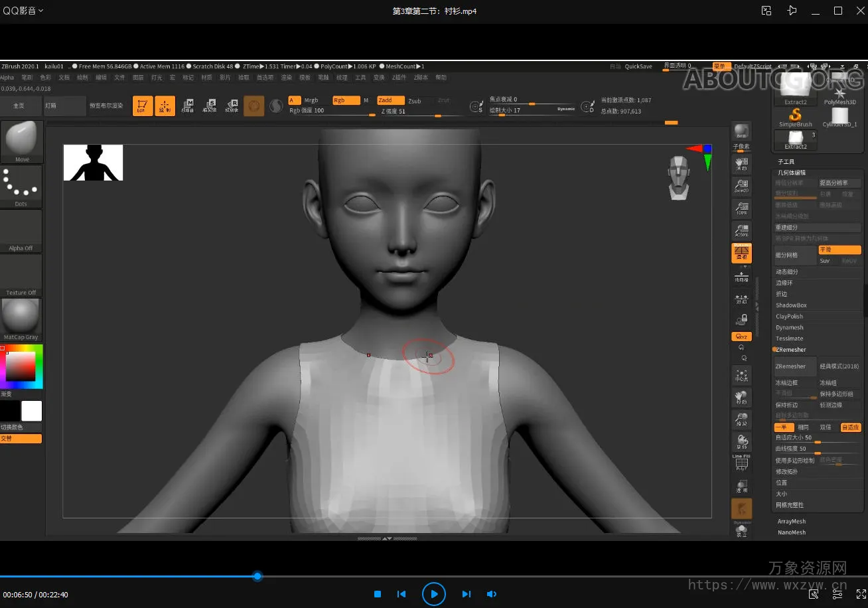
Task: Open the QQ影音 main menu dropdown
Action: click(23, 11)
